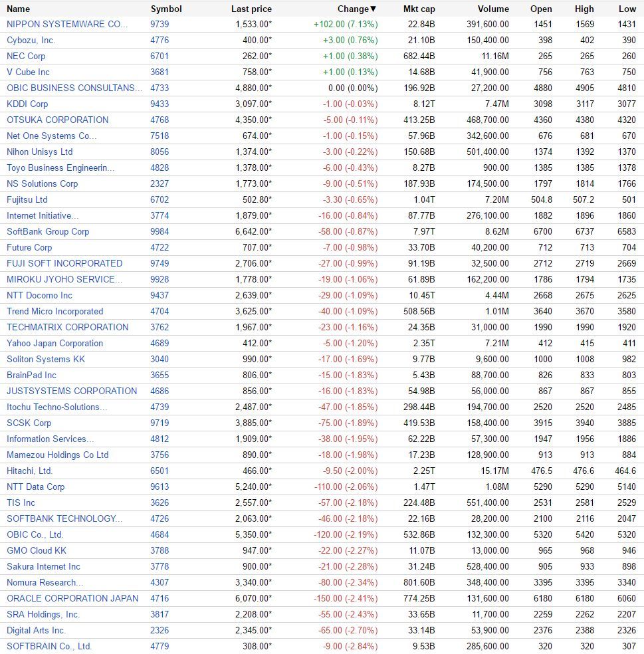The width and height of the screenshot is (644, 654).
Task: Open the Information Services... link
Action: click(50, 439)
